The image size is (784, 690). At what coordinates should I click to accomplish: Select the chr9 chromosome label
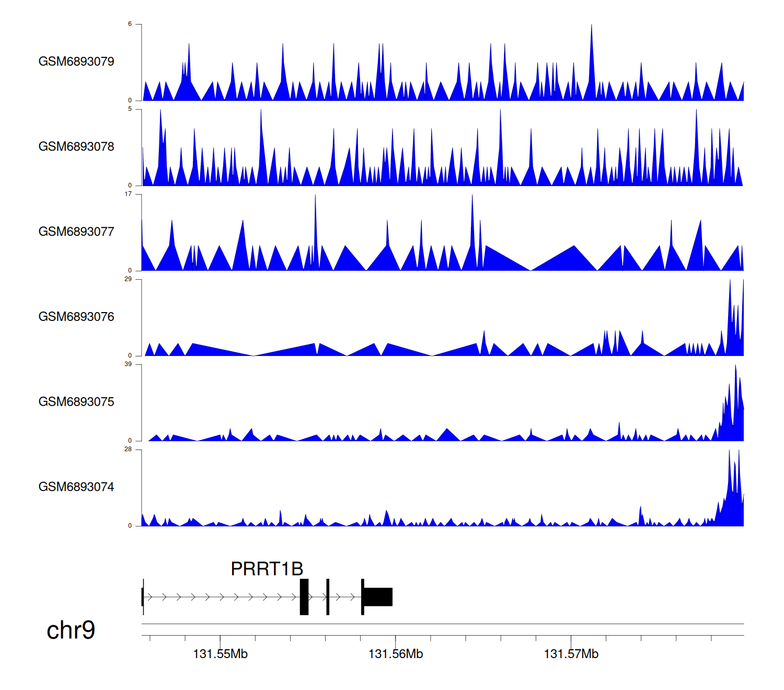[71, 630]
